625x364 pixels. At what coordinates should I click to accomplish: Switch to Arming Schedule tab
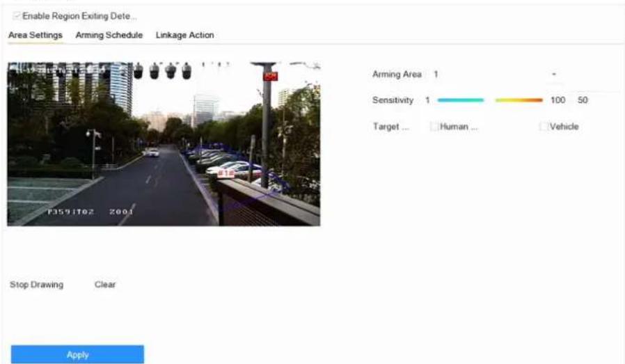click(109, 35)
